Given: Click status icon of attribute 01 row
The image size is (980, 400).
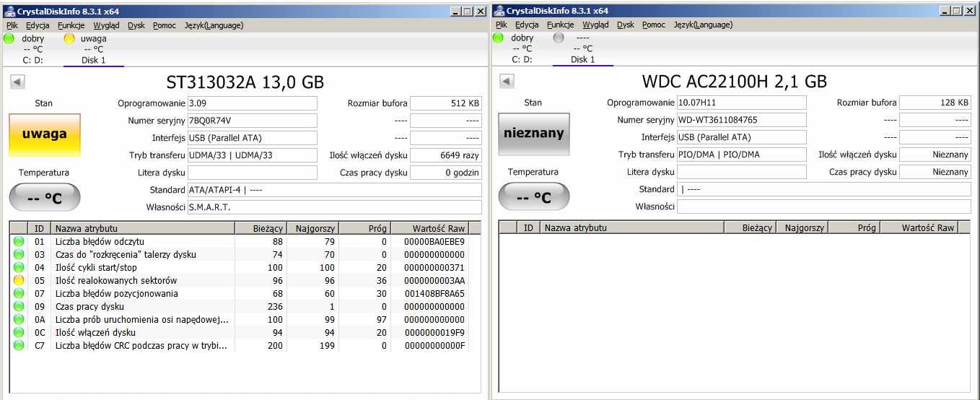Looking at the screenshot, I should (19, 241).
